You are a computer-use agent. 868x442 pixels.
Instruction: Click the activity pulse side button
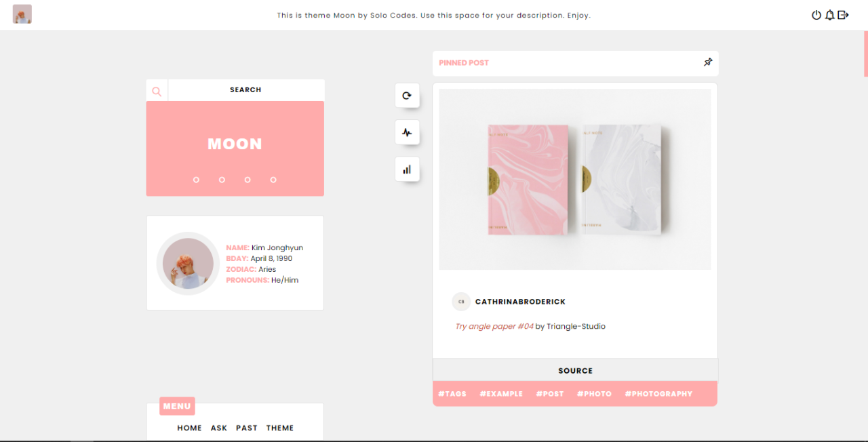(407, 132)
